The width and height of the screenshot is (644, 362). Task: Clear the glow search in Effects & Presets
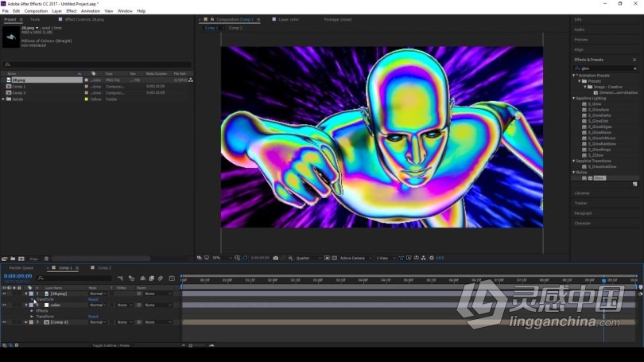[x=635, y=68]
